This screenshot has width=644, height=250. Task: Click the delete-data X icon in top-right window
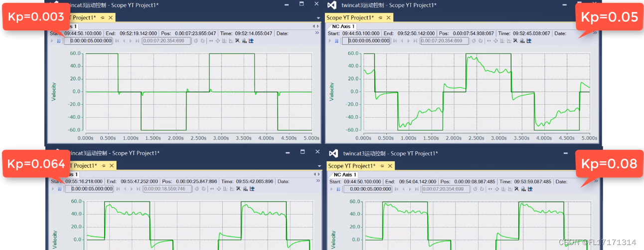[x=515, y=40]
